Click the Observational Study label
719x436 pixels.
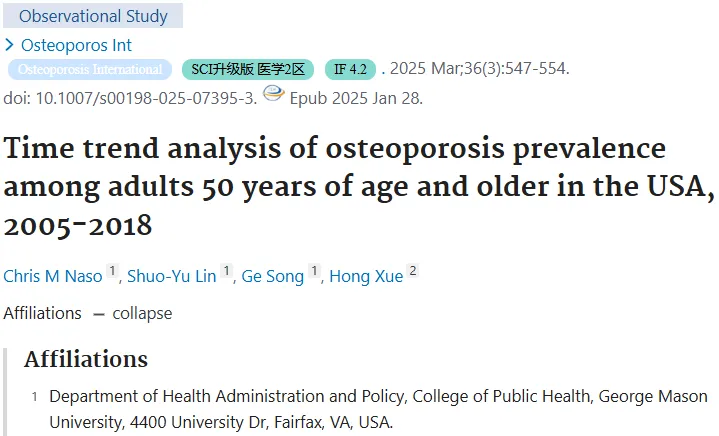coord(93,16)
